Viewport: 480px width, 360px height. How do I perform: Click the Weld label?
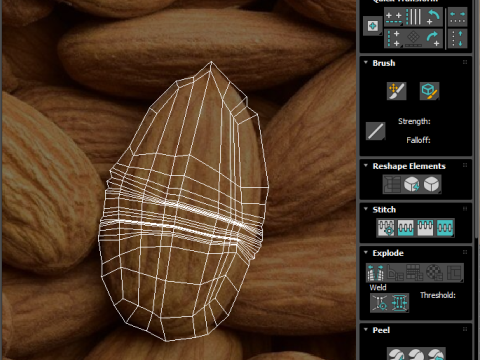coord(378,287)
